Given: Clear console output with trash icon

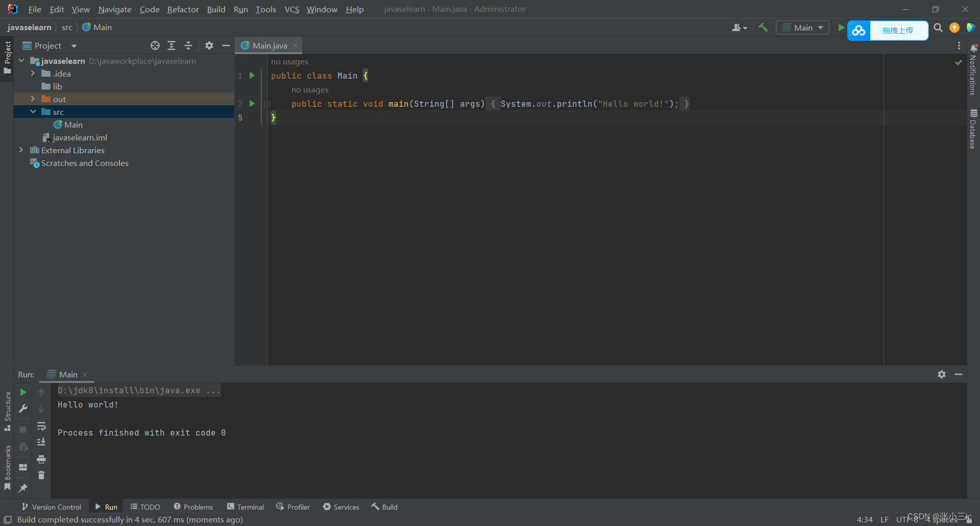Looking at the screenshot, I should coord(41,475).
